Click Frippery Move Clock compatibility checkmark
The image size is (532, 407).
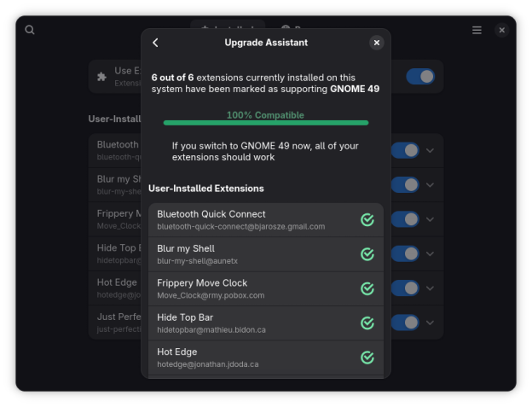[367, 288]
